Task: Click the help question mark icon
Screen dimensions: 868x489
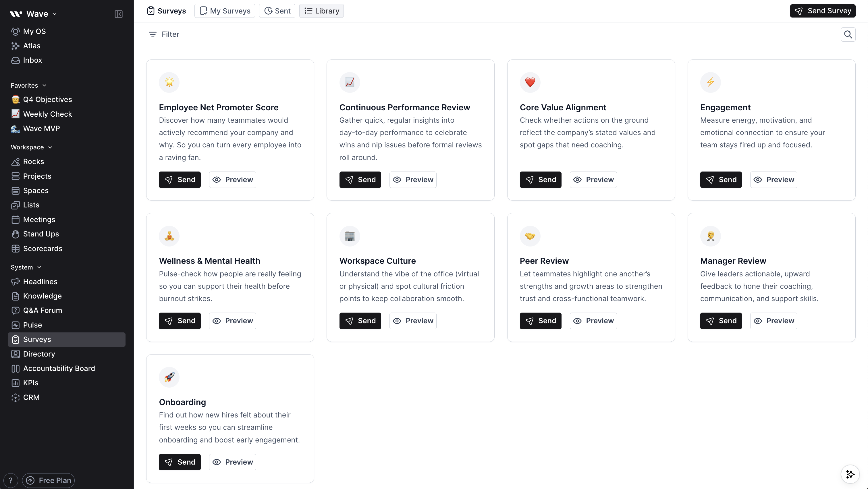Action: coord(10,480)
